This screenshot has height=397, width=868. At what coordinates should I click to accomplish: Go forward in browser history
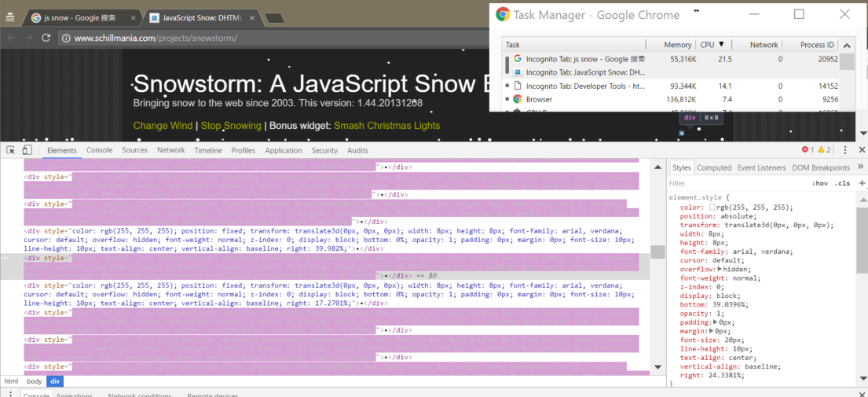(28, 38)
